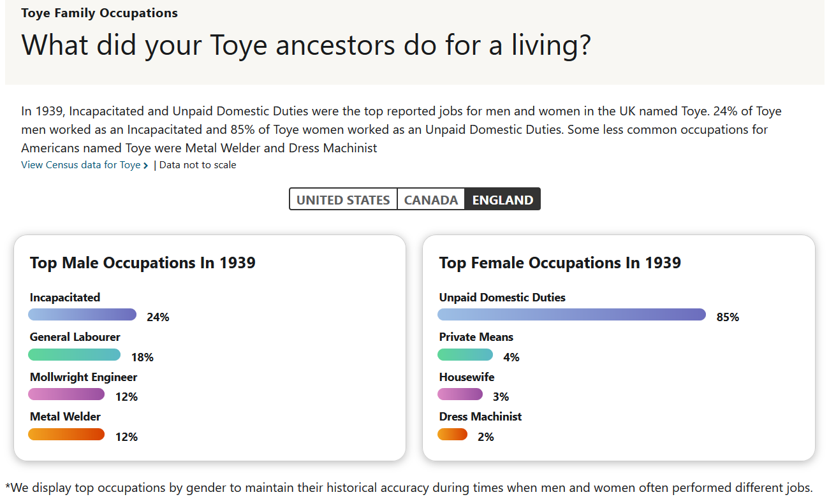Image resolution: width=829 pixels, height=504 pixels.
Task: Open View Census data for Toye link
Action: 81,165
